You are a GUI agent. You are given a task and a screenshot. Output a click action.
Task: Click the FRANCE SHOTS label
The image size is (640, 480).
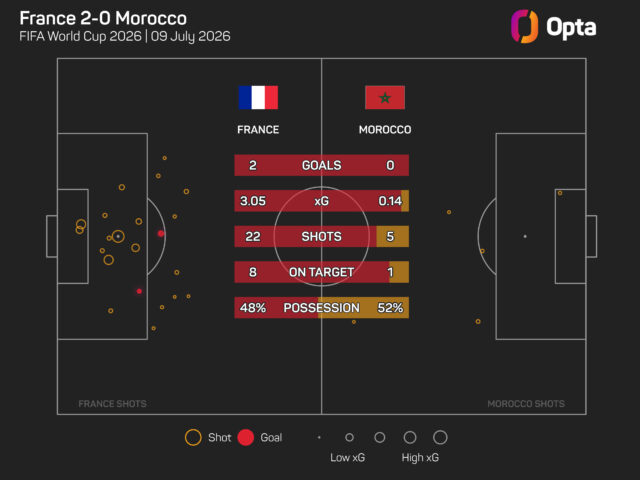[112, 404]
